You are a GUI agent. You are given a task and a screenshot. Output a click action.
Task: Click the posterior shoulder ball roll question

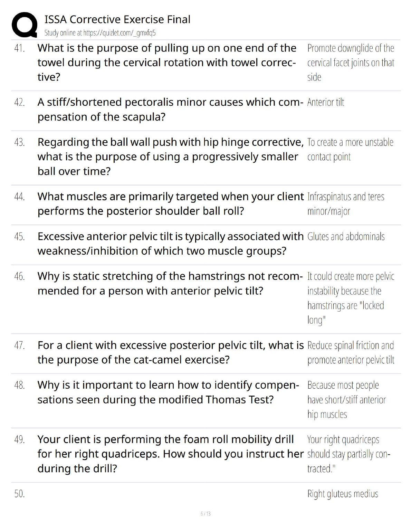(x=170, y=204)
